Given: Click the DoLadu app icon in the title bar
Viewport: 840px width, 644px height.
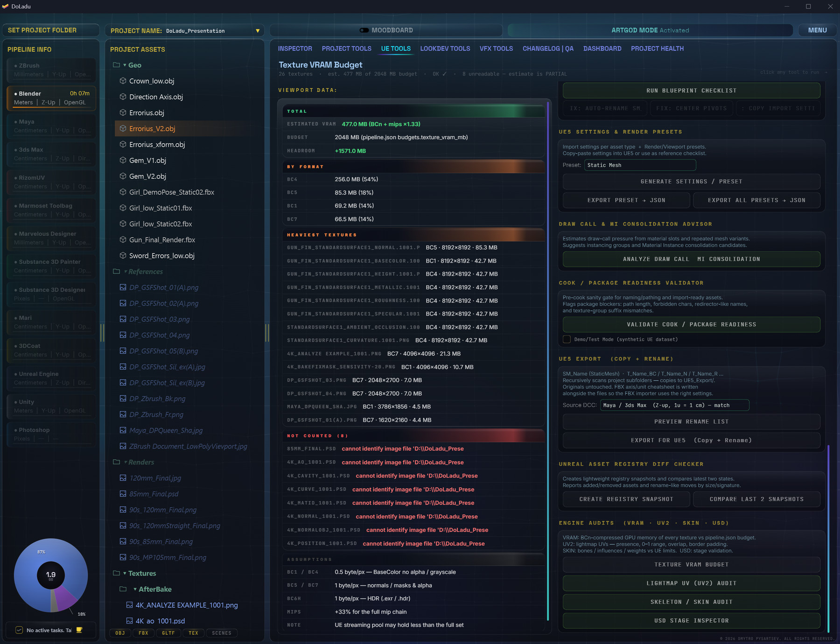Looking at the screenshot, I should coord(6,6).
